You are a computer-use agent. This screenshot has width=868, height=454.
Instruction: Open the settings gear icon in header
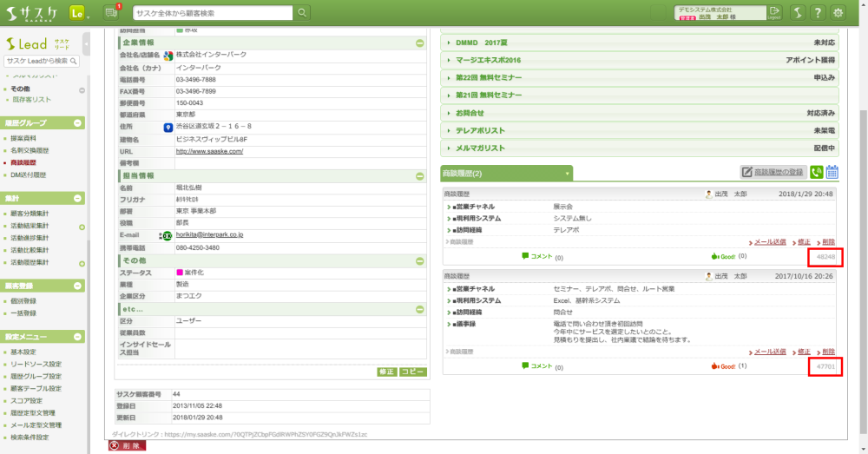click(838, 12)
